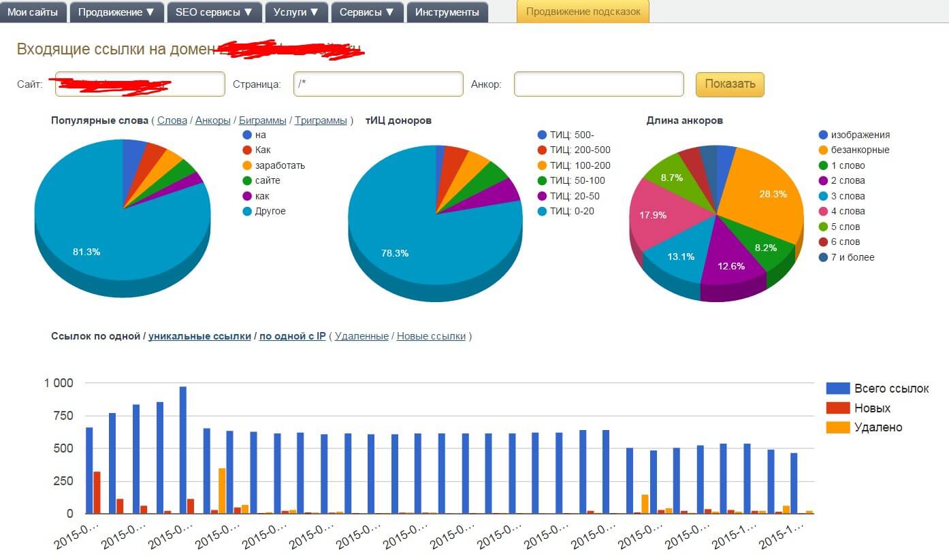Open the уникальные ссылки view
949x560 pixels.
coord(199,336)
